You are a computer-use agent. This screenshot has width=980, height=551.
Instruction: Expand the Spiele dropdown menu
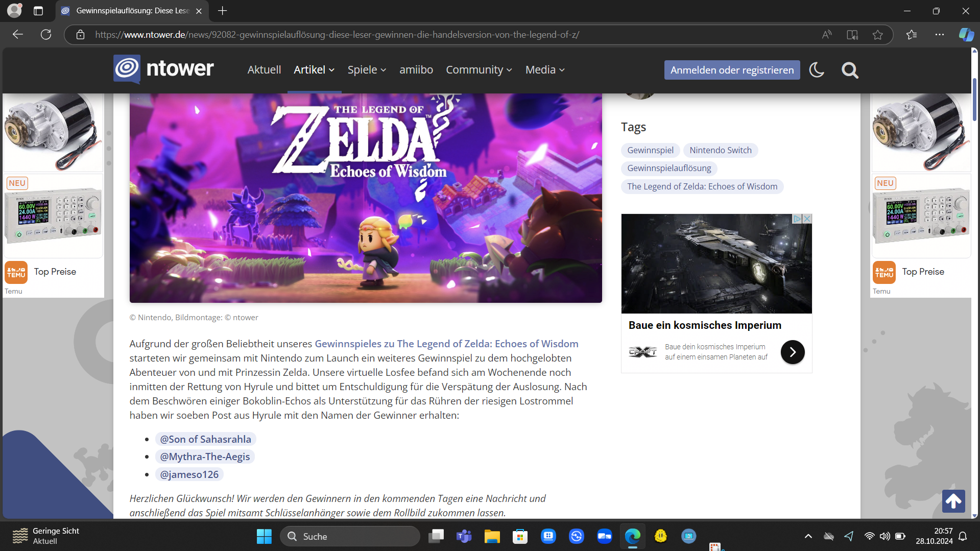pos(367,70)
